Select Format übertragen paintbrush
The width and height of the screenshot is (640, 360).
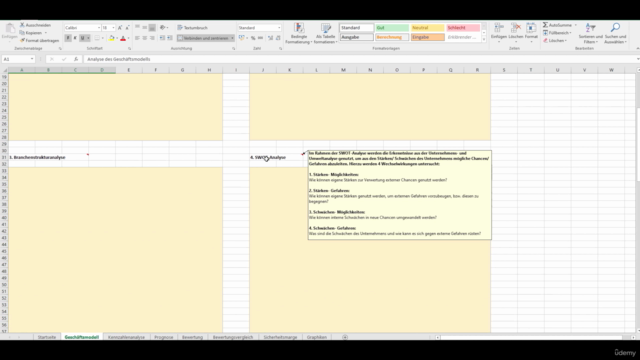point(39,40)
